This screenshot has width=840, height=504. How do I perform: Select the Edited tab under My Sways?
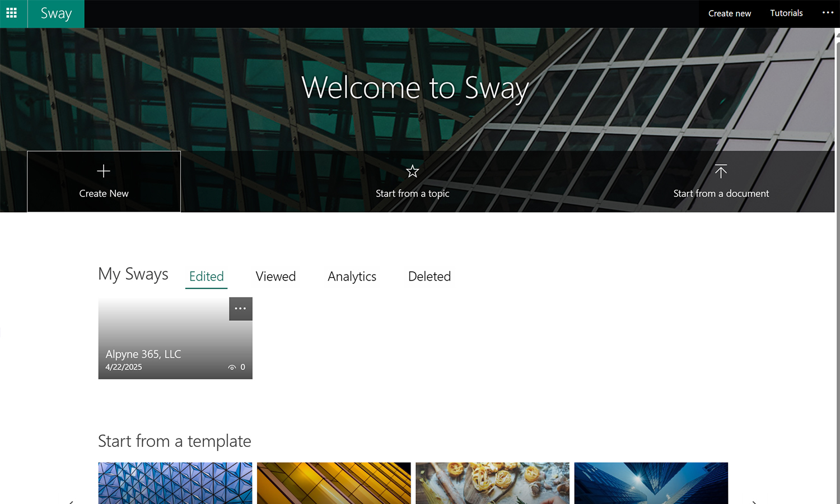click(x=206, y=276)
